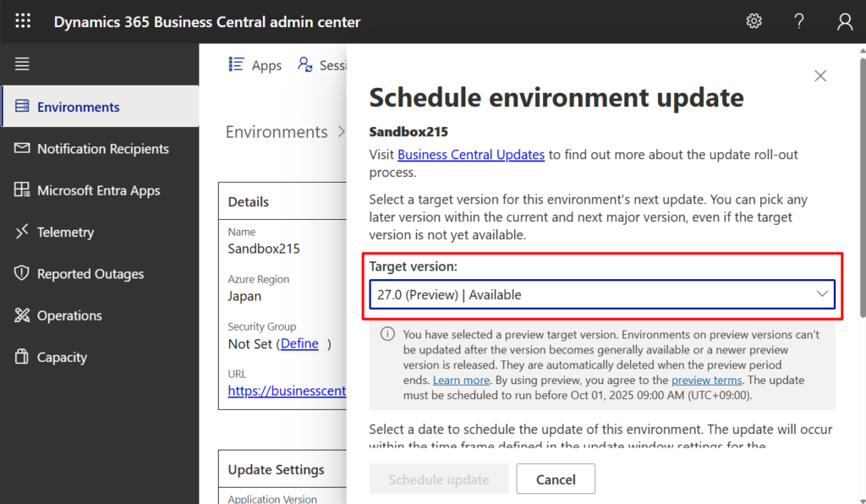Click the Operations tools icon
866x504 pixels.
pos(22,315)
